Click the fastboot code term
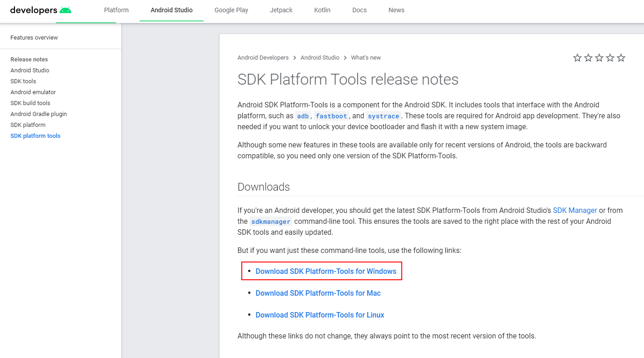 tap(331, 116)
